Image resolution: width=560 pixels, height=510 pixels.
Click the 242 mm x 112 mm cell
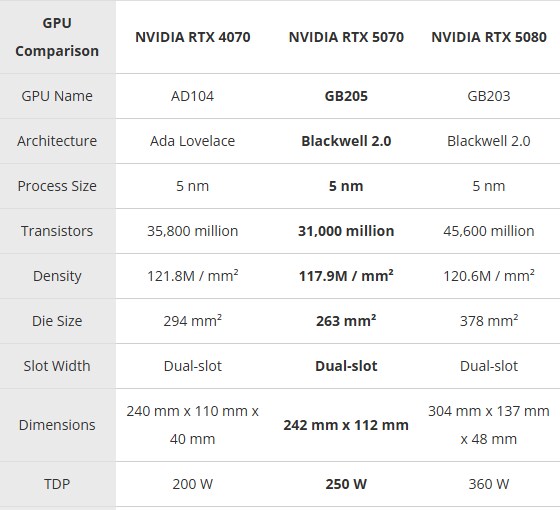point(346,425)
